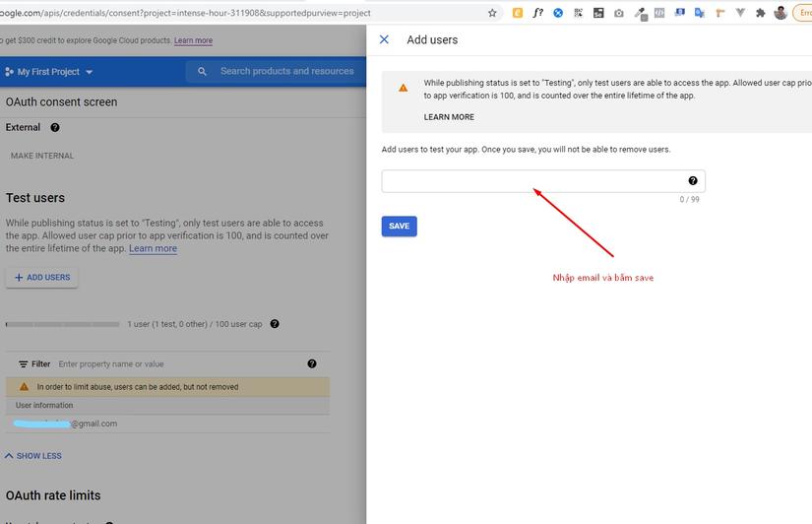
Task: Click the orange warning triangle in the Testing notice
Action: pyautogui.click(x=403, y=88)
